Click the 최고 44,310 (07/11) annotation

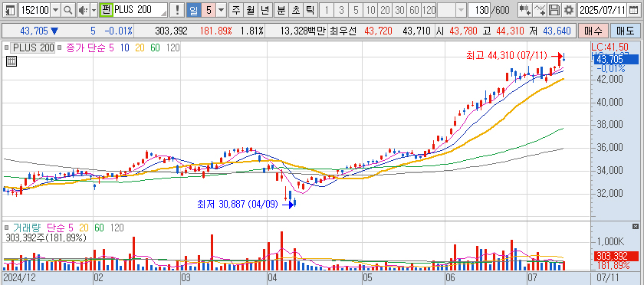click(x=507, y=55)
